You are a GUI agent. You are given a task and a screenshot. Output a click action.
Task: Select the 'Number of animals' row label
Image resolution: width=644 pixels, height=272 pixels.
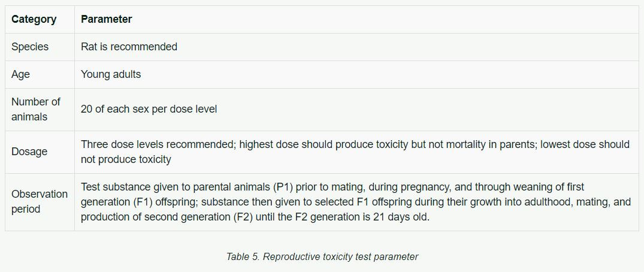pos(36,109)
